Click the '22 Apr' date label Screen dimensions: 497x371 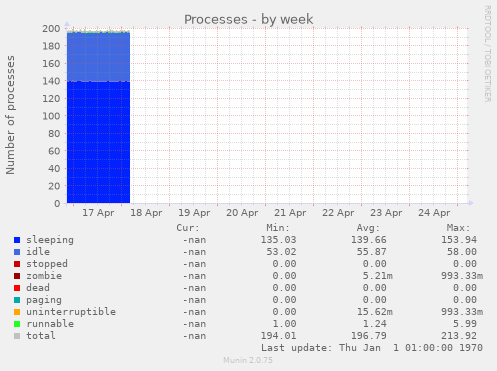(338, 213)
